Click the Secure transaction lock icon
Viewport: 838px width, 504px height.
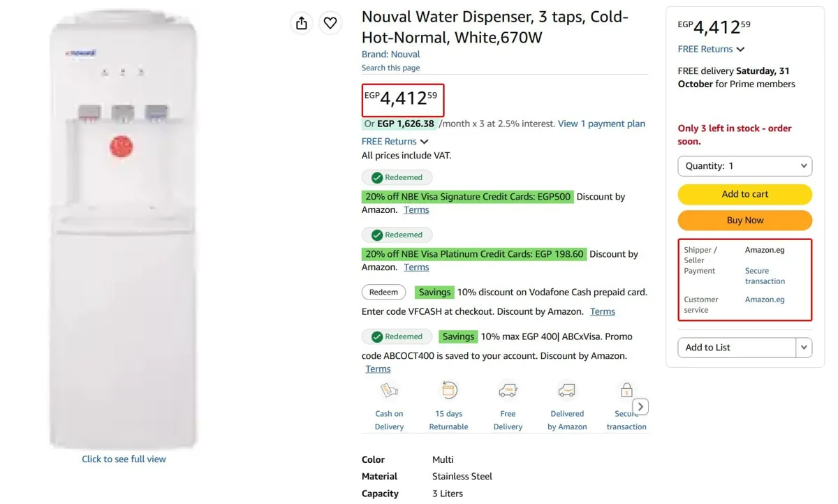pos(626,390)
